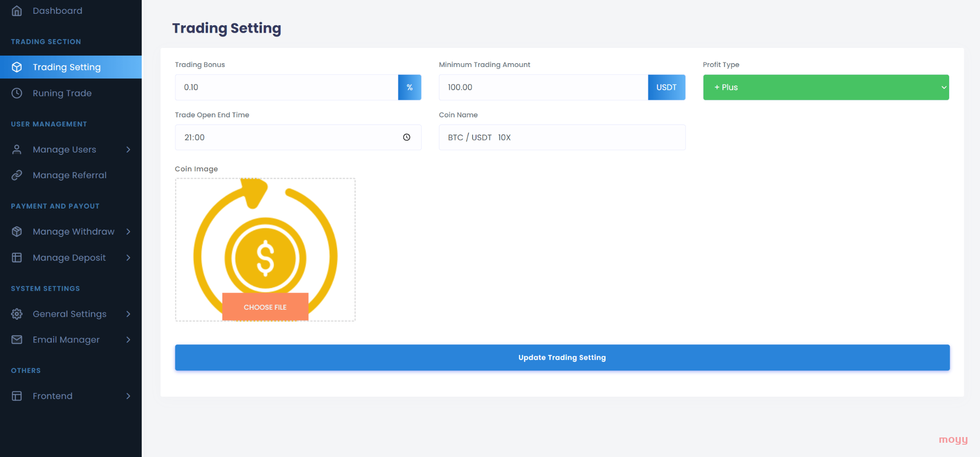The height and width of the screenshot is (457, 980).
Task: Click the percent suffix on Trading Bonus
Action: point(409,87)
